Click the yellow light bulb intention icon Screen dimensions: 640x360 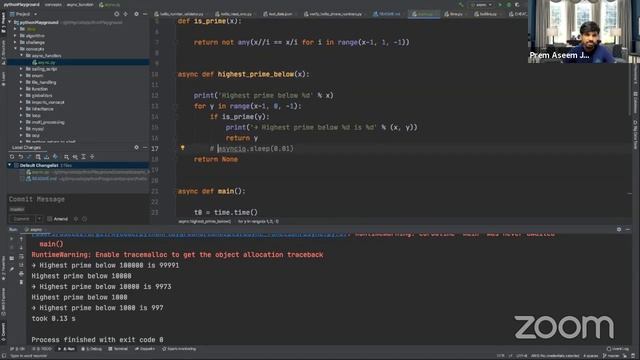[x=182, y=148]
